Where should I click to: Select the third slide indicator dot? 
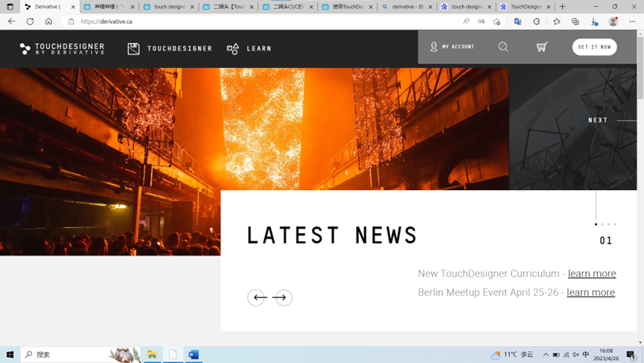609,224
